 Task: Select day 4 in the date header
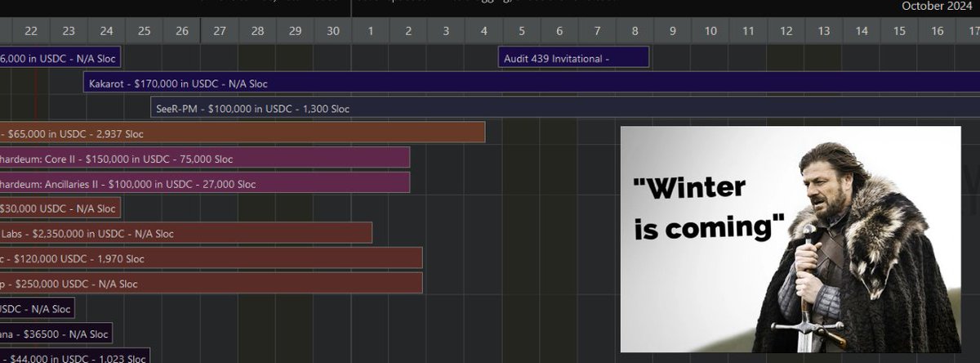click(483, 31)
